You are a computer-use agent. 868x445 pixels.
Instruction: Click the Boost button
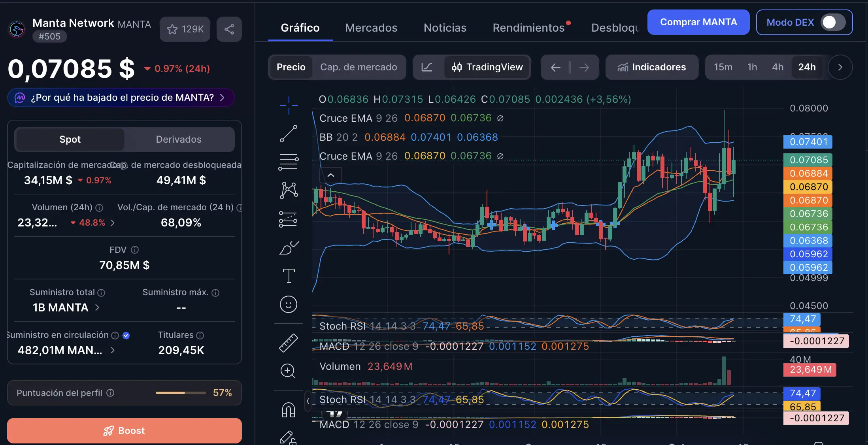coord(125,430)
